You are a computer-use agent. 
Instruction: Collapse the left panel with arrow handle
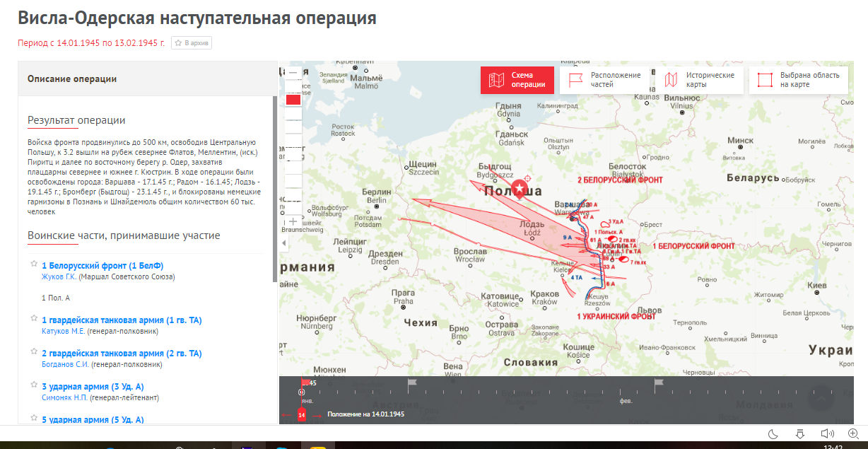tap(284, 243)
